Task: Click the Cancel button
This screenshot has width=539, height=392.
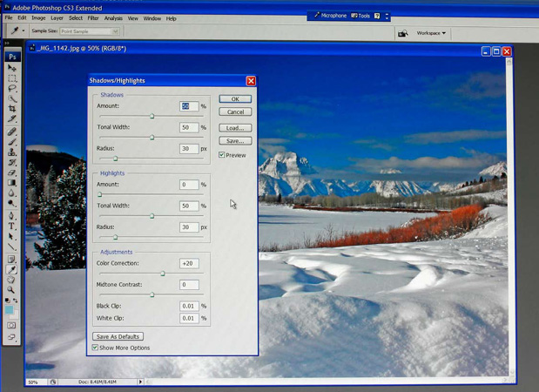Action: pos(235,112)
